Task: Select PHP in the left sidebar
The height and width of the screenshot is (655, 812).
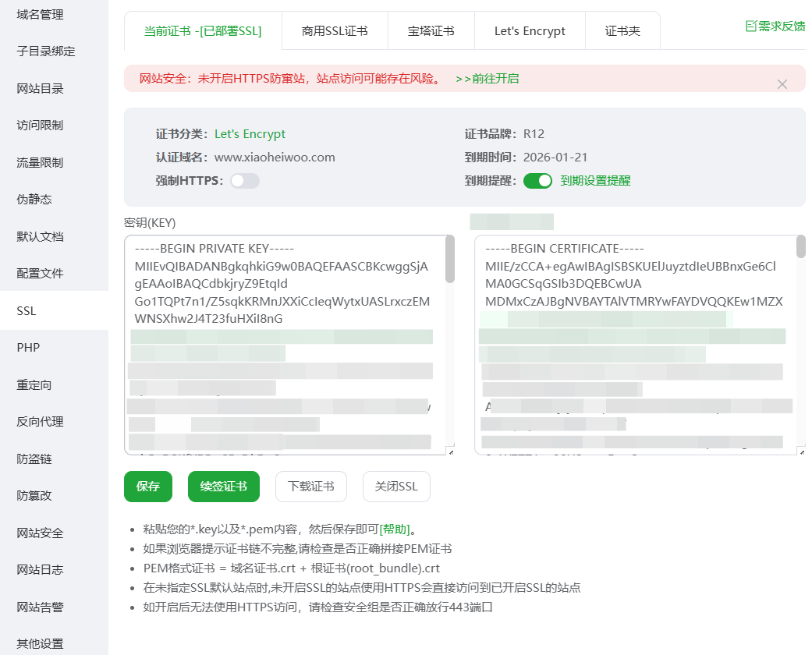Action: 29,347
